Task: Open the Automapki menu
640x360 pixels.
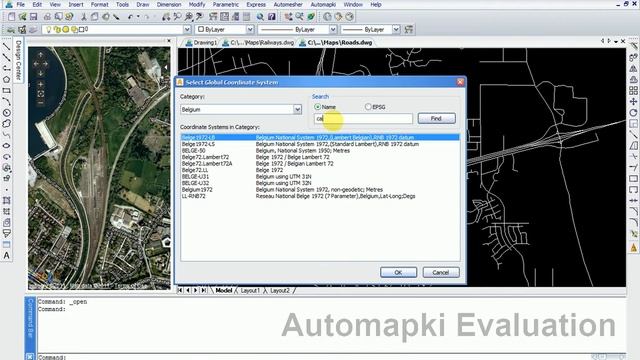Action: 323,4
